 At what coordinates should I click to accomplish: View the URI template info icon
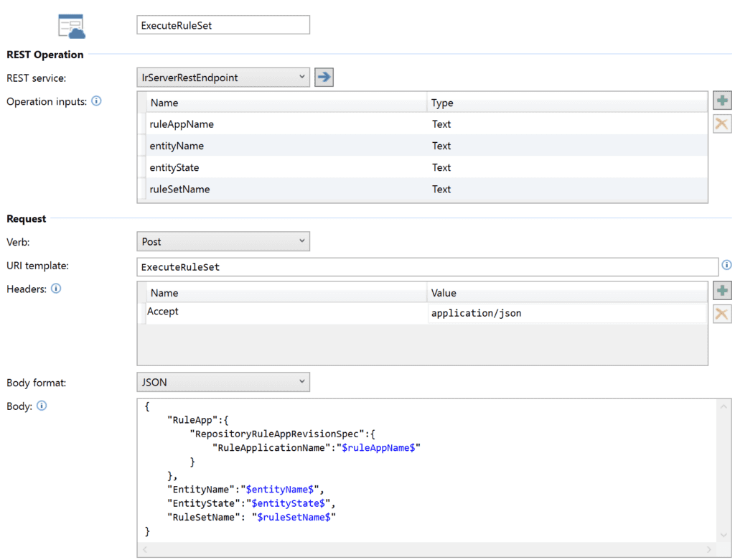726,266
